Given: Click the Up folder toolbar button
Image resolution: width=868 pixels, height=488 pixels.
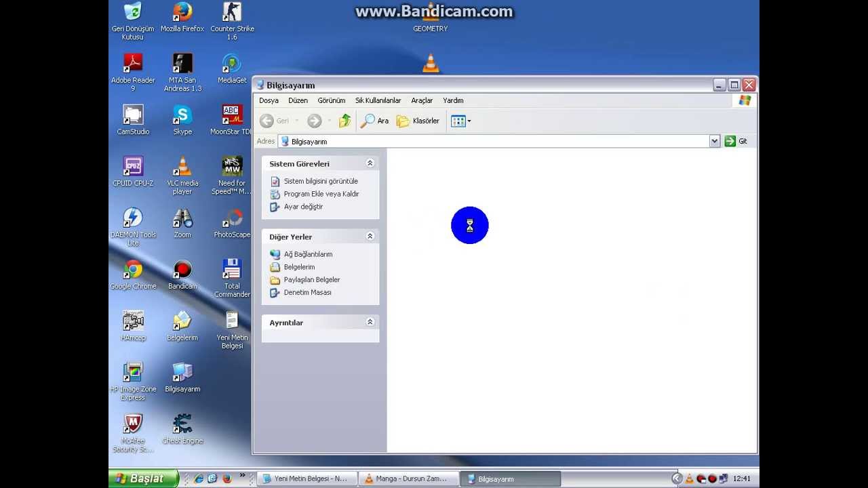Looking at the screenshot, I should coord(345,121).
